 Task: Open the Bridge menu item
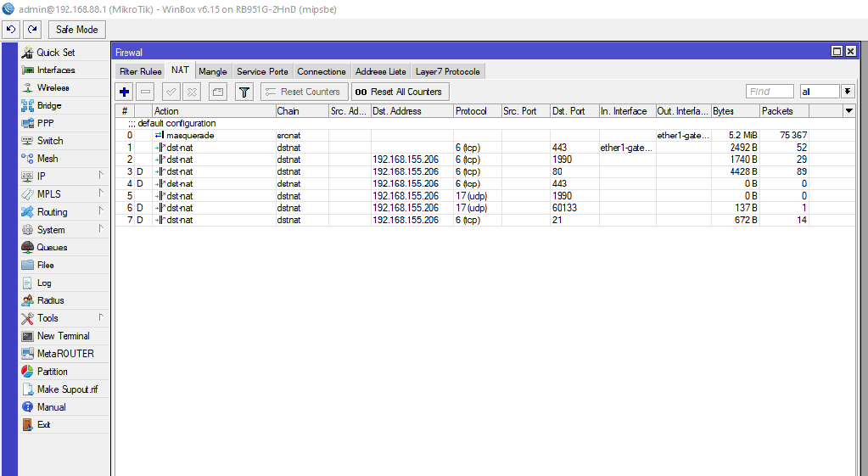tap(64, 105)
